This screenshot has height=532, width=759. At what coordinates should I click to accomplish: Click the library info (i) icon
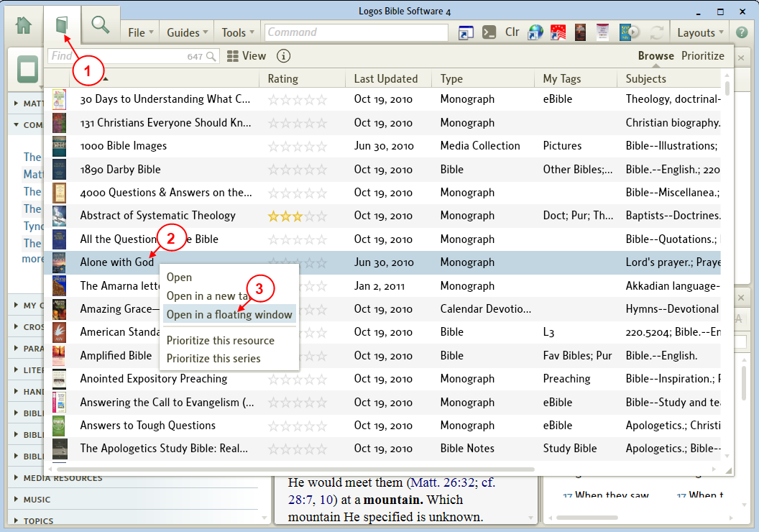[x=283, y=55]
